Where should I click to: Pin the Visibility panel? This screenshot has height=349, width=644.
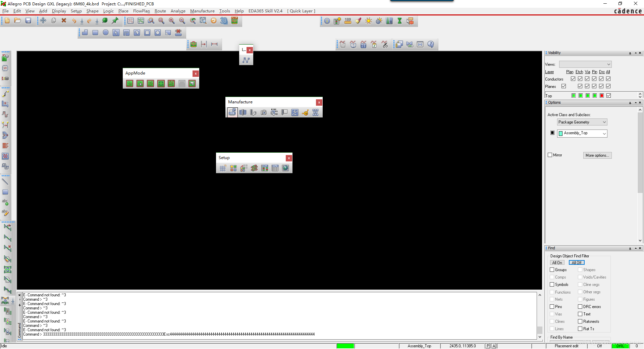(x=630, y=53)
